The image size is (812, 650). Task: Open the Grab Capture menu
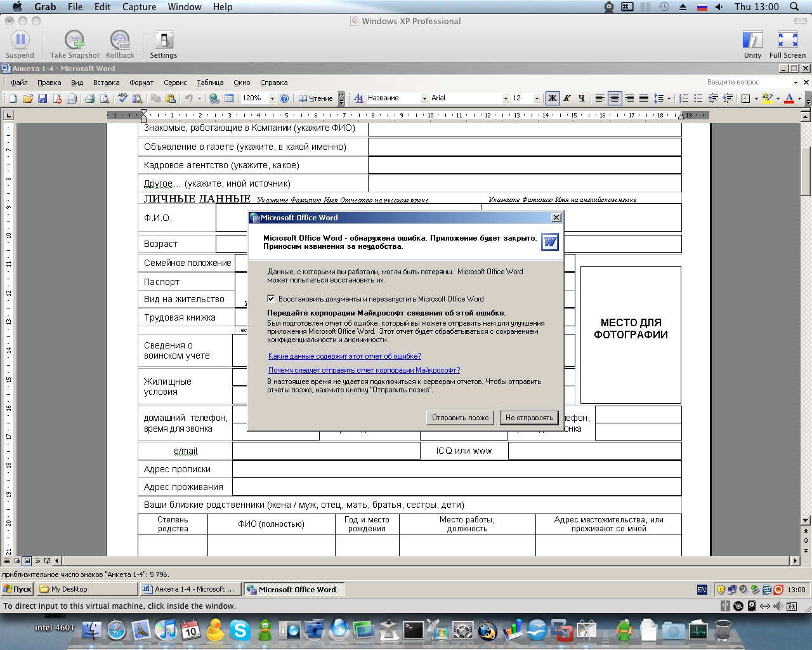[x=139, y=7]
